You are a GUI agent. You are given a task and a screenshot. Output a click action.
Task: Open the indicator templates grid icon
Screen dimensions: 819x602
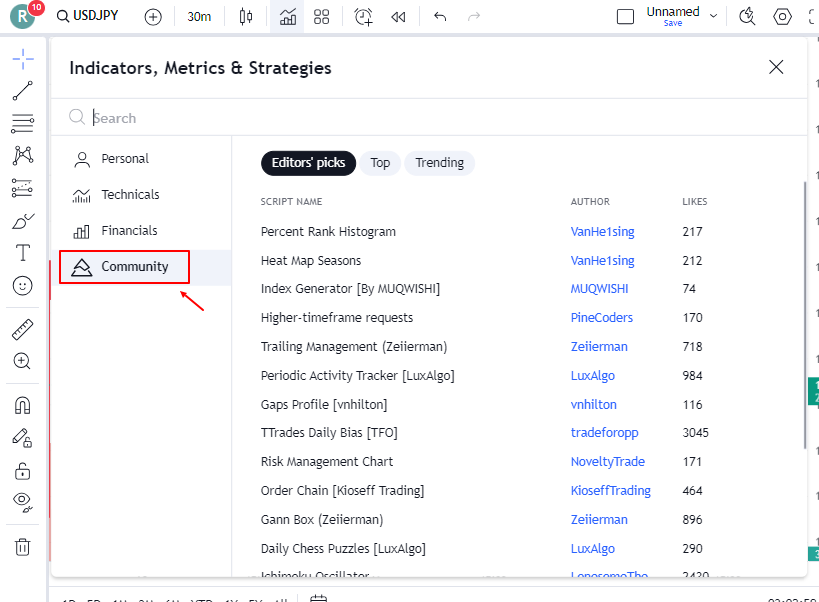[x=321, y=16]
